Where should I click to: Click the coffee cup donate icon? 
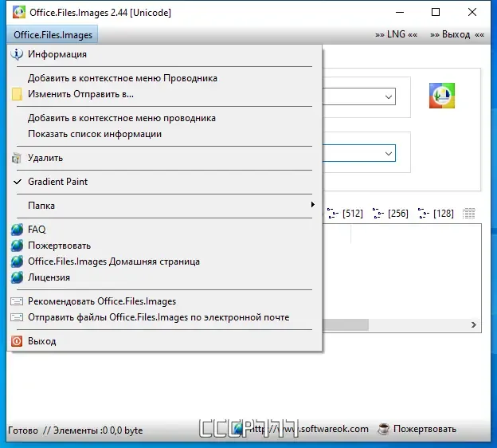pos(384,429)
